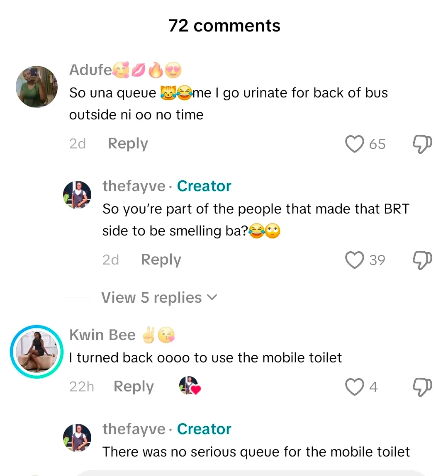The width and height of the screenshot is (448, 476).
Task: Open thefayve's avatar on the BRT reply
Action: (x=77, y=194)
